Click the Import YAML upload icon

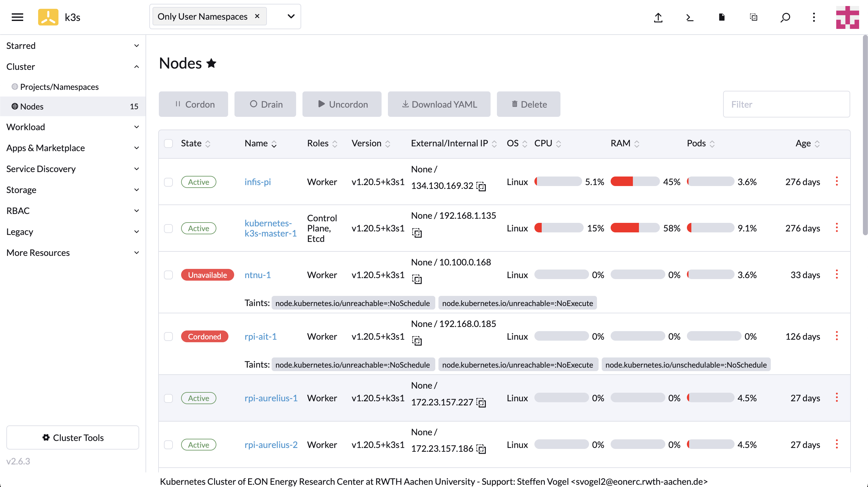658,17
